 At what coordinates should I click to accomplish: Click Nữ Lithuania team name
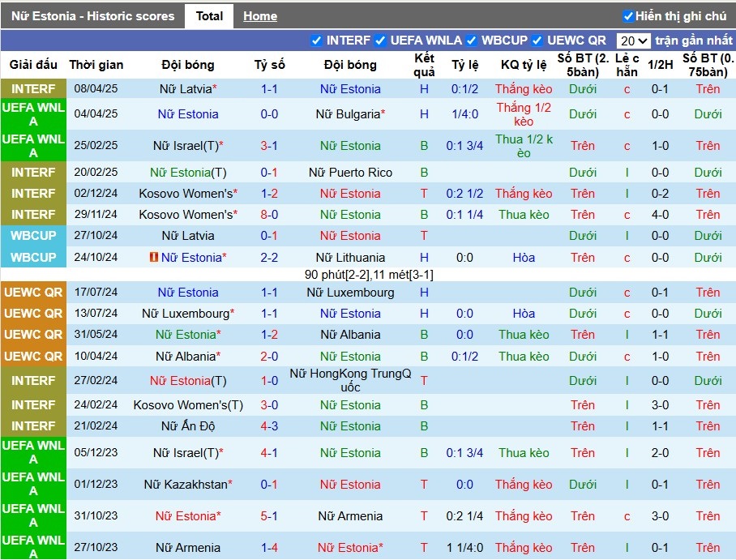tap(350, 258)
